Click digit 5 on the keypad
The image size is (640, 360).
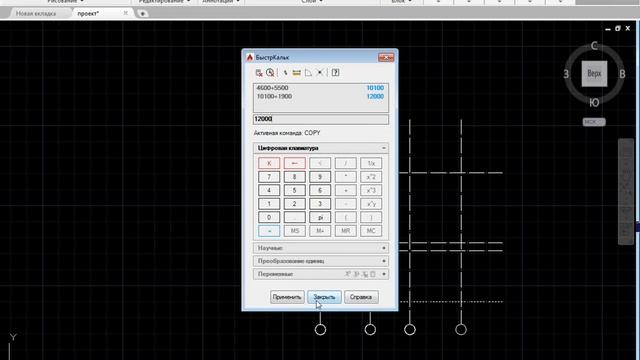click(x=294, y=190)
